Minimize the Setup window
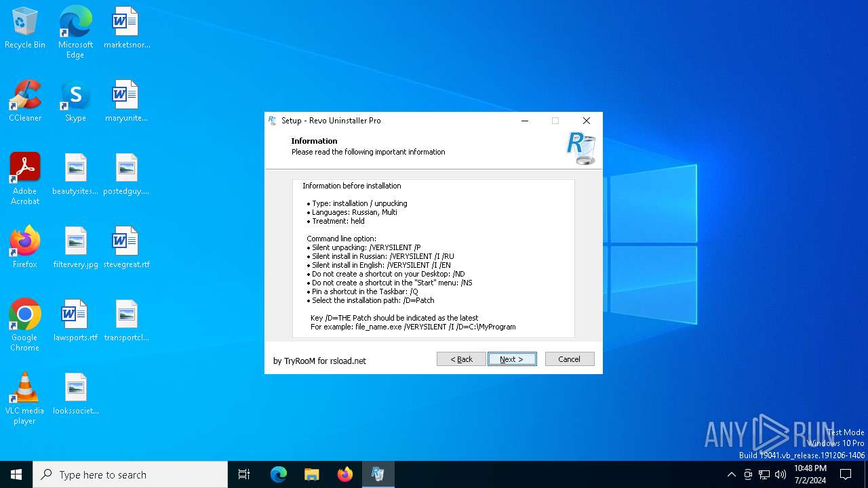Screen dimensions: 868x488 (x=524, y=121)
